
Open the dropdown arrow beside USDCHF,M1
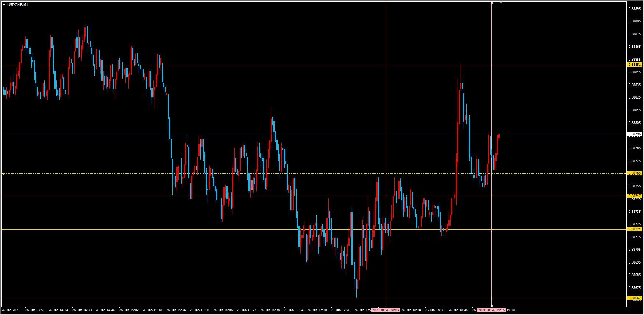[x=4, y=5]
